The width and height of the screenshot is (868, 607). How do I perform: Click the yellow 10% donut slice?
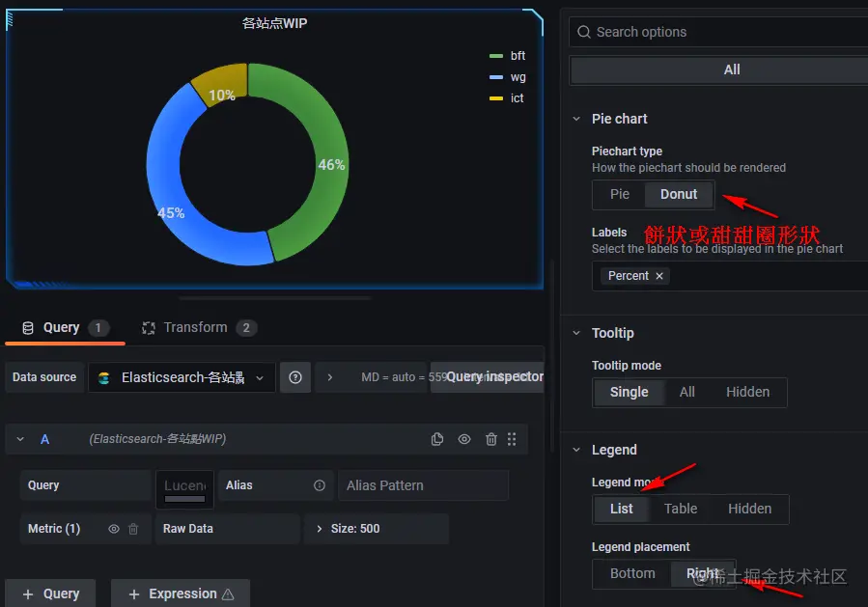[222, 83]
